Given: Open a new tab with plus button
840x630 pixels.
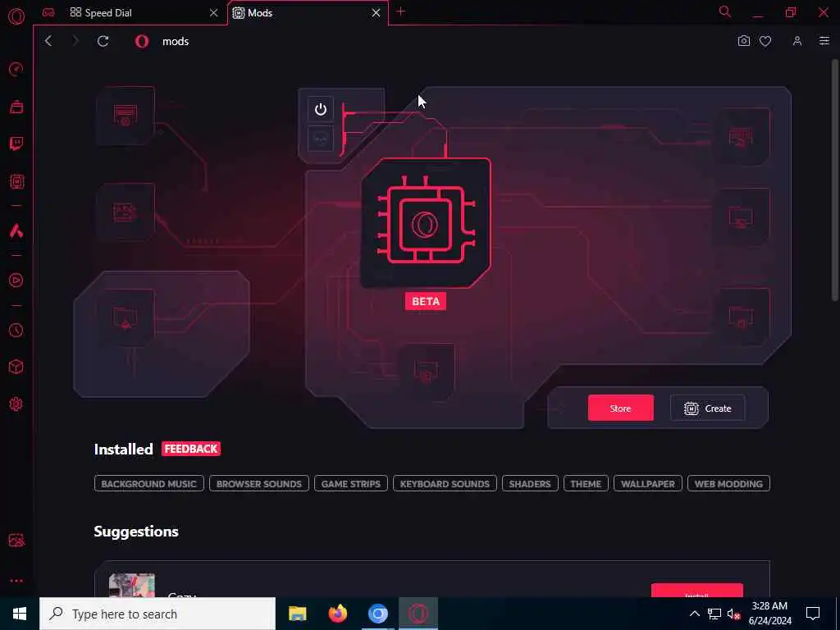Looking at the screenshot, I should (x=400, y=11).
